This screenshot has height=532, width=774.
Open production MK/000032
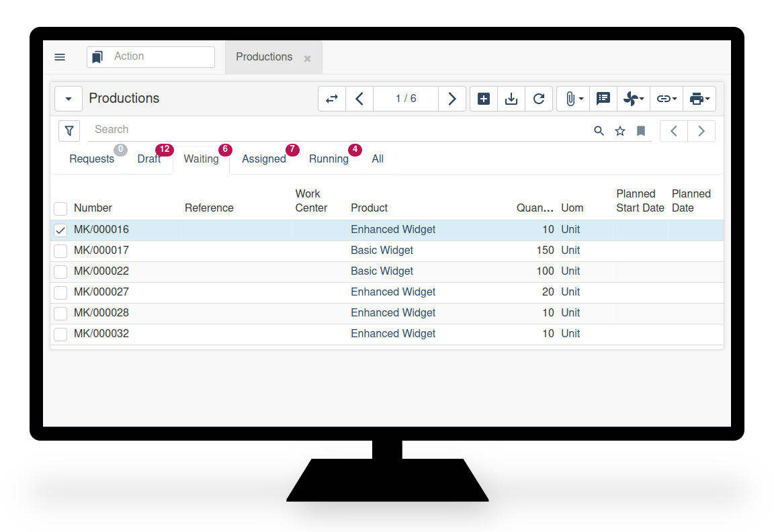[101, 334]
